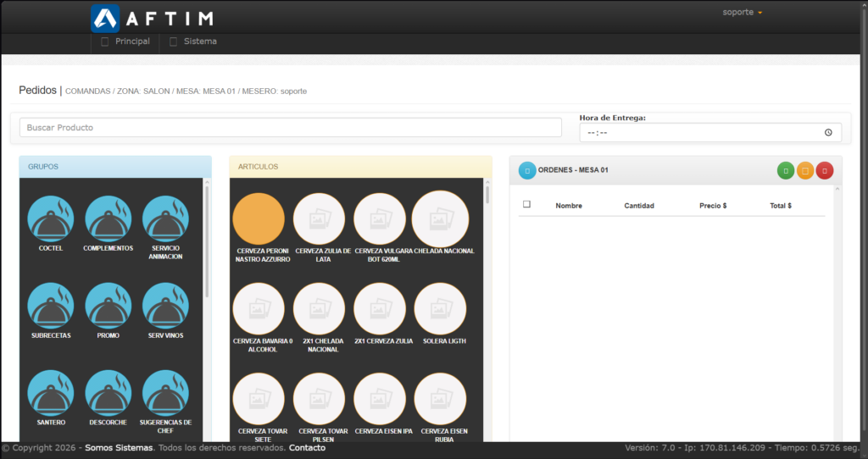
Task: Click the green button in orders header
Action: tap(786, 170)
